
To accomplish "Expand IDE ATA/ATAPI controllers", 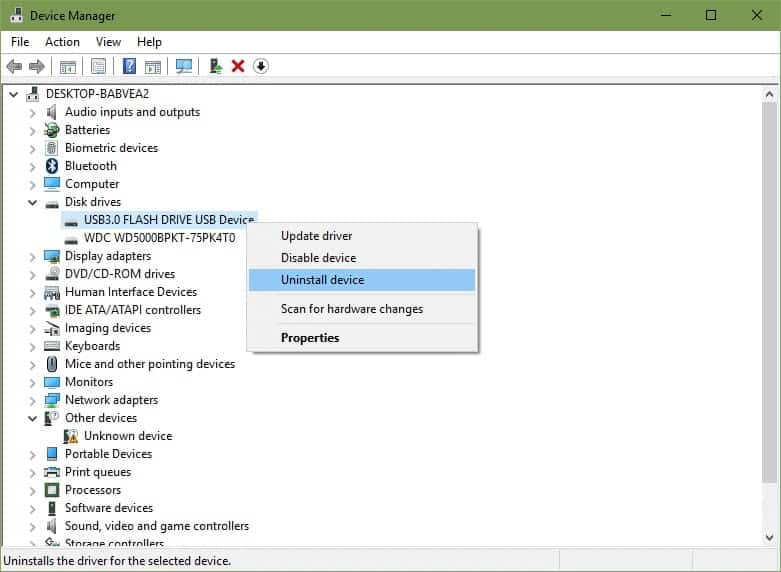I will (x=32, y=310).
